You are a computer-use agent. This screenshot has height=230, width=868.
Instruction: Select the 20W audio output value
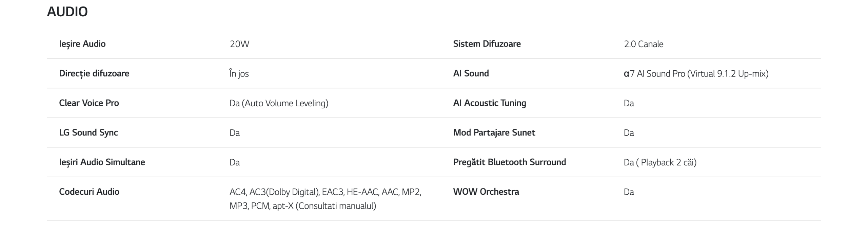coord(239,44)
